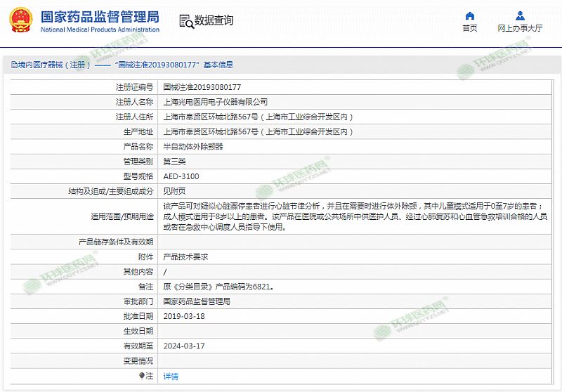Click the 国家药品监督管理局 site title
The width and height of the screenshot is (562, 392).
(x=100, y=17)
